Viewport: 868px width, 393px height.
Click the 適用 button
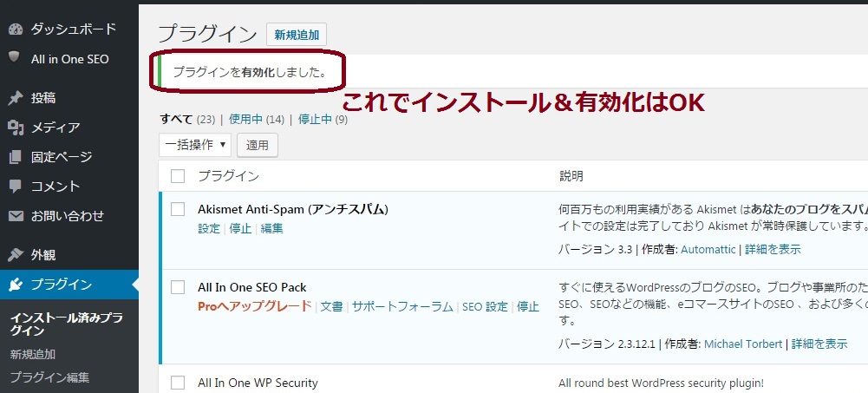[x=258, y=145]
